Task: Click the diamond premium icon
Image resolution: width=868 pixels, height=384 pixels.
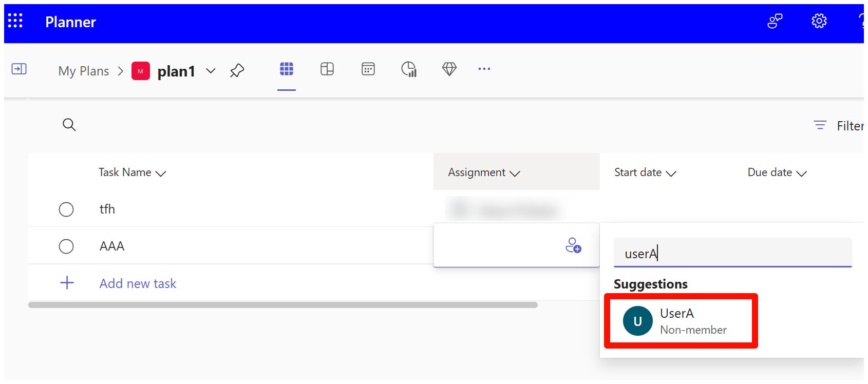Action: point(449,69)
